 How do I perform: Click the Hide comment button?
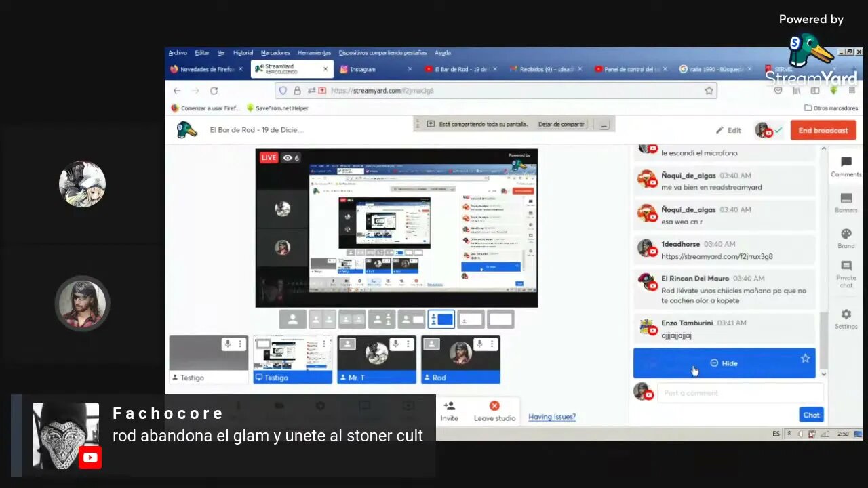pos(724,363)
